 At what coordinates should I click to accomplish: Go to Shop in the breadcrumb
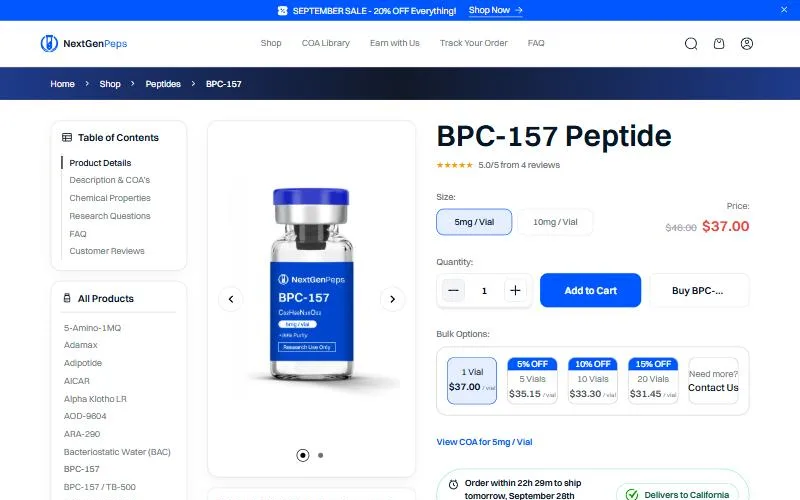click(x=110, y=84)
